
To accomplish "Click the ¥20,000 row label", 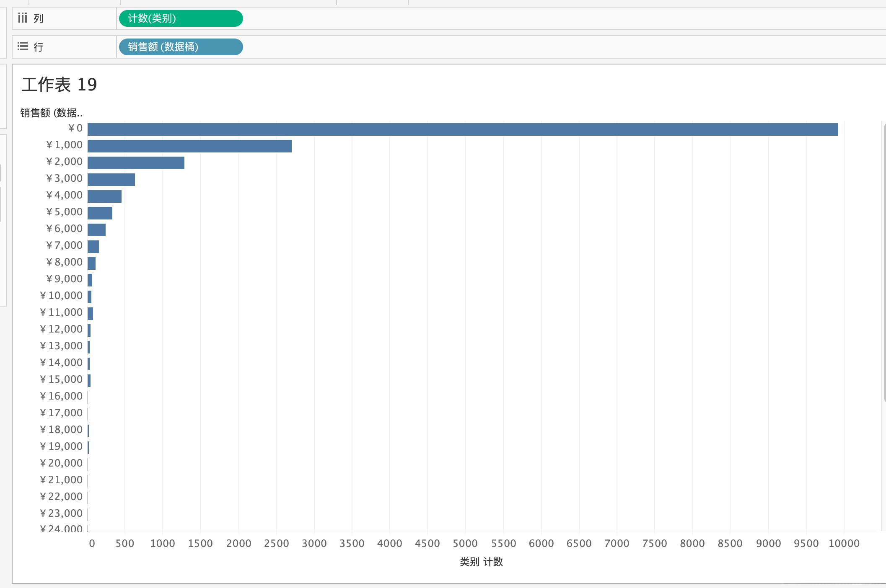I will (61, 463).
